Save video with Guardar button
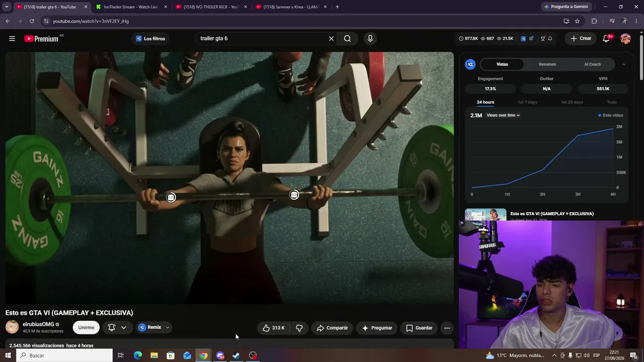Viewport: 644px width, 362px height. 419,328
